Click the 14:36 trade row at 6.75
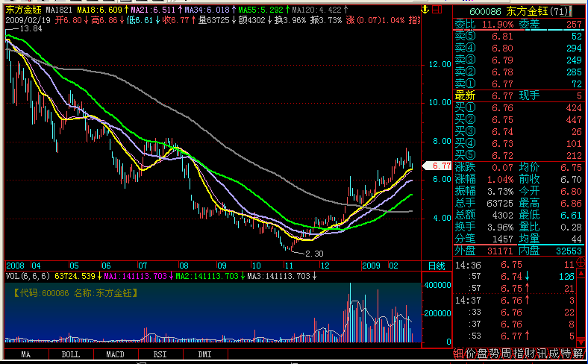The height and width of the screenshot is (364, 588). click(x=515, y=265)
